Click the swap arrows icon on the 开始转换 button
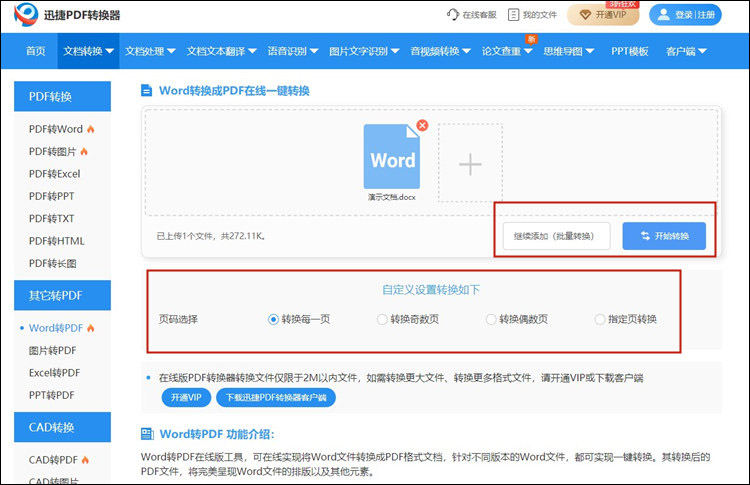This screenshot has height=485, width=750. (x=645, y=236)
